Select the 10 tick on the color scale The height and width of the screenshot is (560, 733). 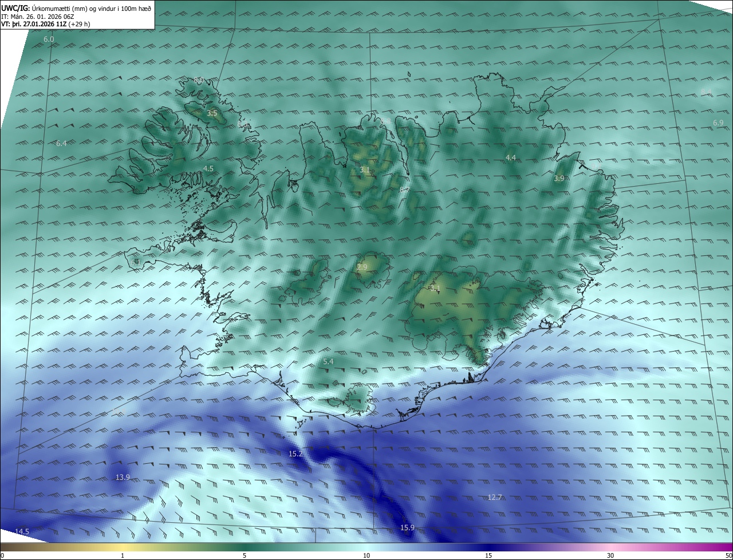point(366,555)
